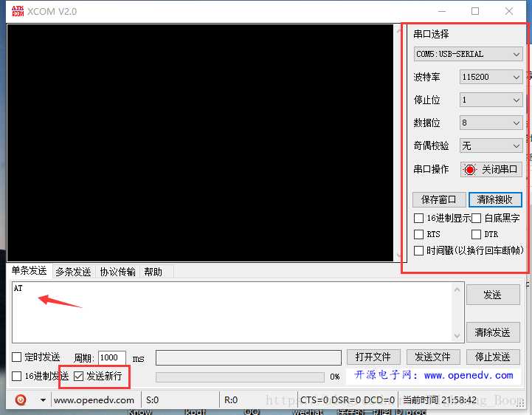
Task: Click the 发送文件 send file button
Action: (433, 357)
